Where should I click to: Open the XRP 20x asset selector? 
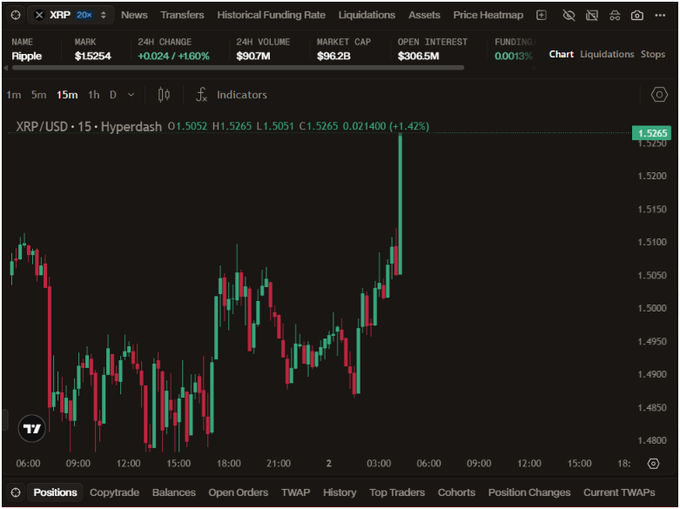point(71,15)
